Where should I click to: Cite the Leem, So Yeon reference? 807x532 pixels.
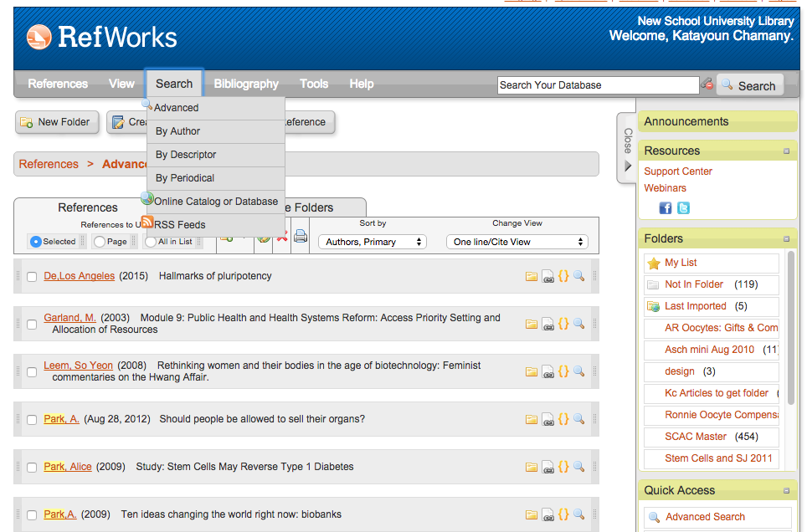pyautogui.click(x=563, y=371)
